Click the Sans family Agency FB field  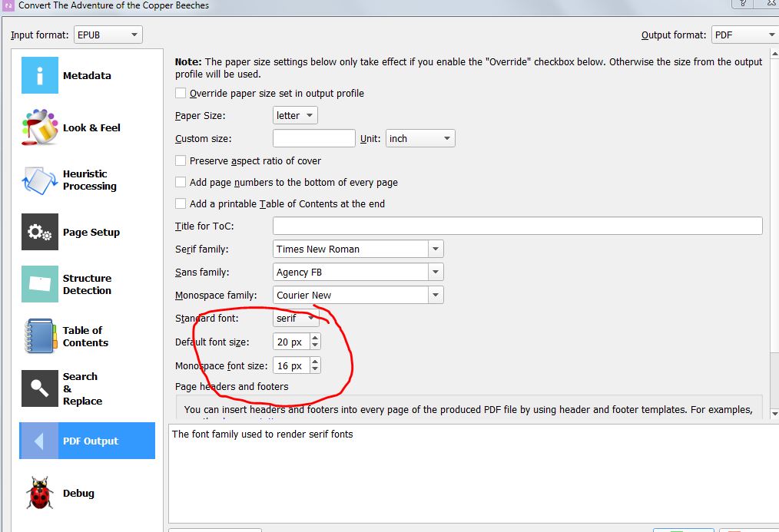point(351,272)
